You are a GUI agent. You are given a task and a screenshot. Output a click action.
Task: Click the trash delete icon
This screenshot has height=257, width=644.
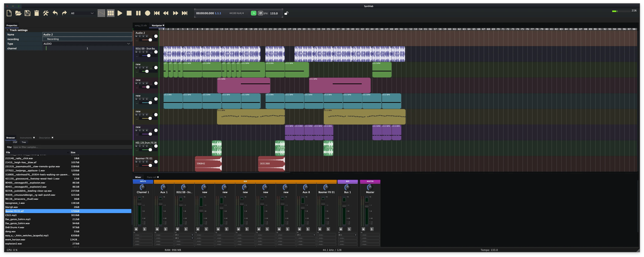37,13
